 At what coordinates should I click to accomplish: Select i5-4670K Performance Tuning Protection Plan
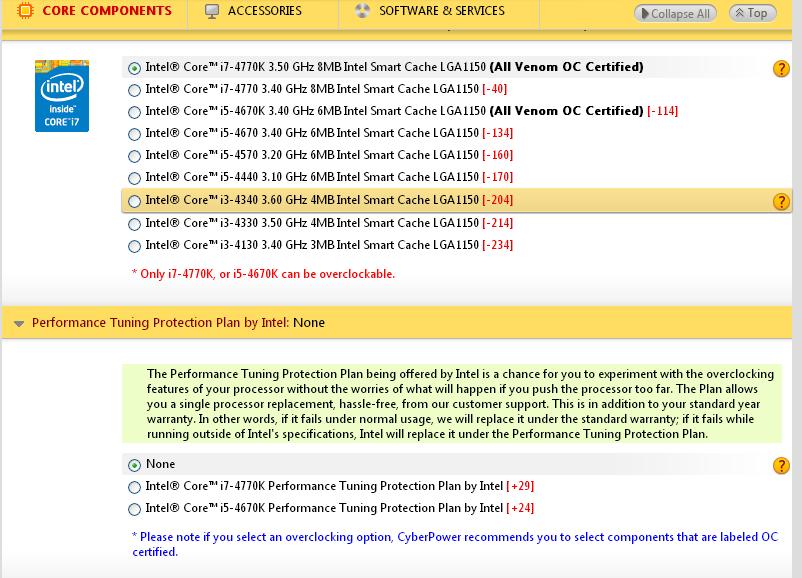135,509
